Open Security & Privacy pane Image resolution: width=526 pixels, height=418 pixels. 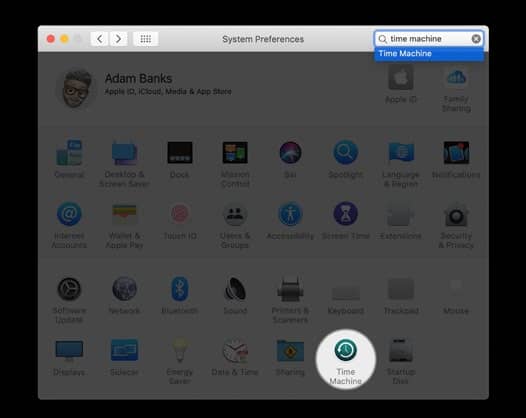[456, 225]
